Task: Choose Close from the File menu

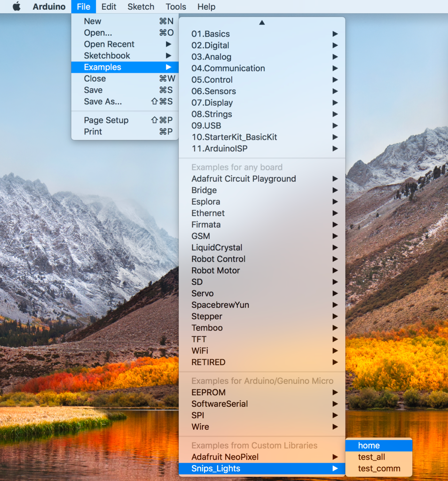Action: click(125, 78)
